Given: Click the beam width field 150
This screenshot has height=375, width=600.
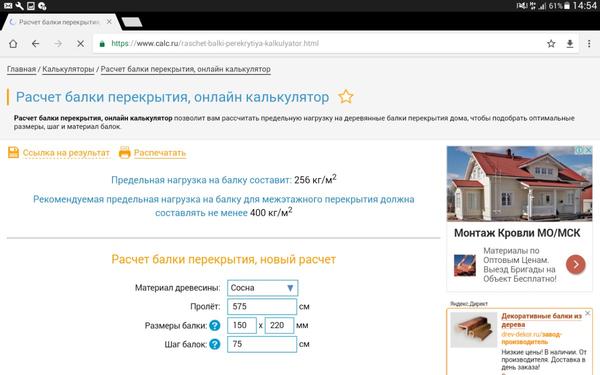Looking at the screenshot, I should [x=242, y=325].
